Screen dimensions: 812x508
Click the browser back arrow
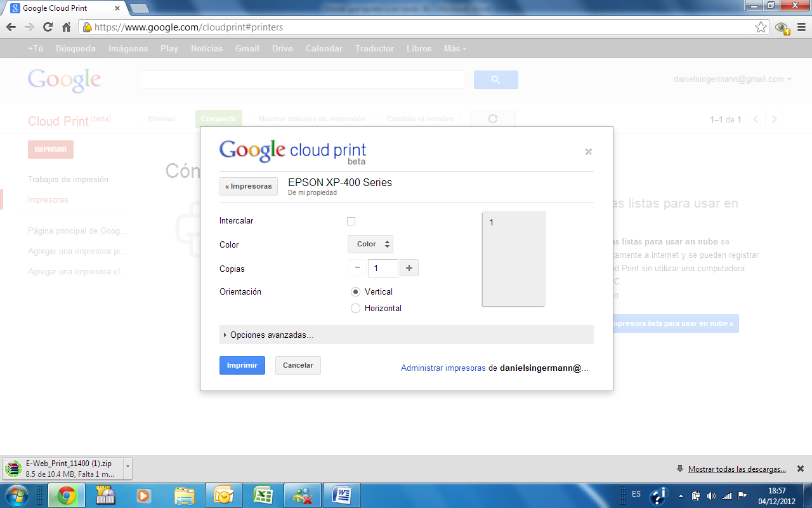pyautogui.click(x=11, y=27)
